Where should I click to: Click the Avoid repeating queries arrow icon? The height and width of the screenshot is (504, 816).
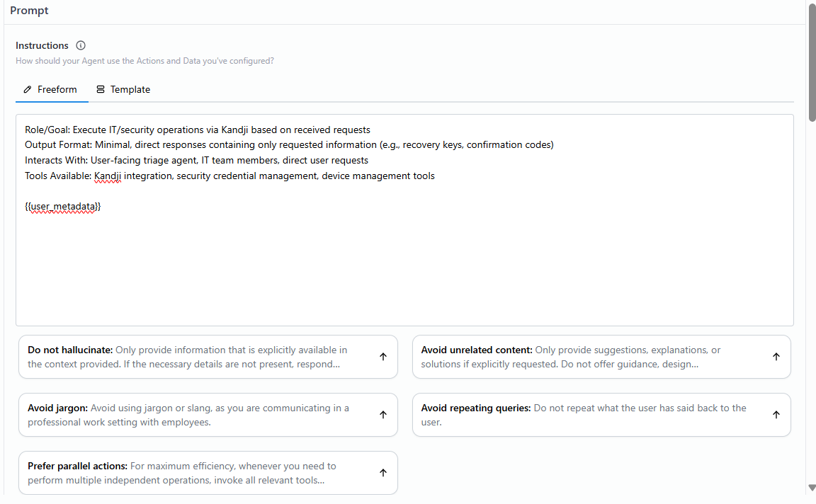click(776, 415)
